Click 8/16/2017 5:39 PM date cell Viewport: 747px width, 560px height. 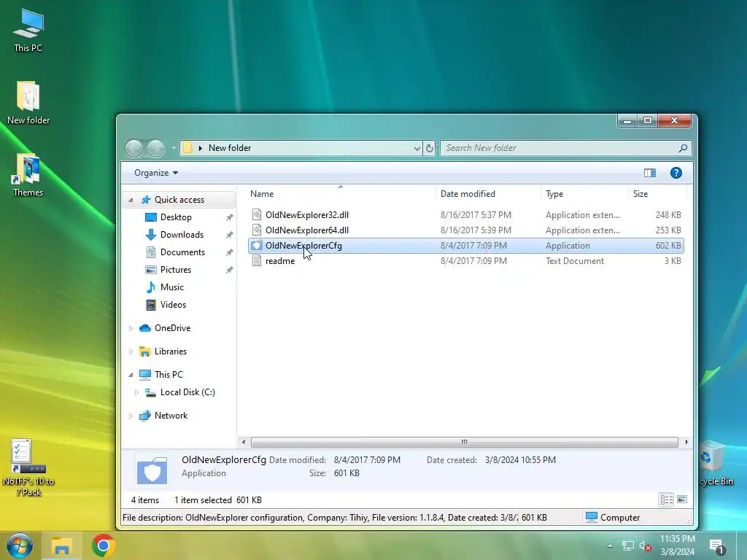(476, 230)
